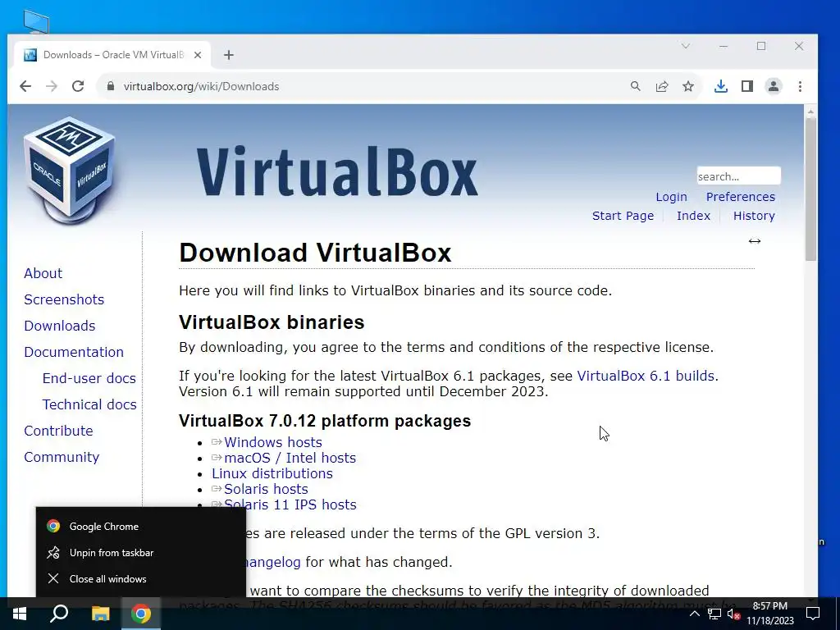Open the notification center icon

[813, 614]
